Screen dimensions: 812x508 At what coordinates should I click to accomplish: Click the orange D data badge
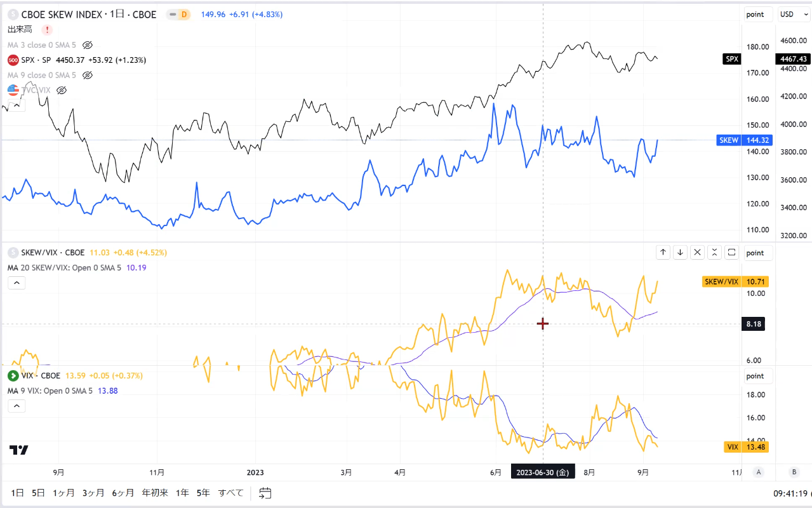184,15
